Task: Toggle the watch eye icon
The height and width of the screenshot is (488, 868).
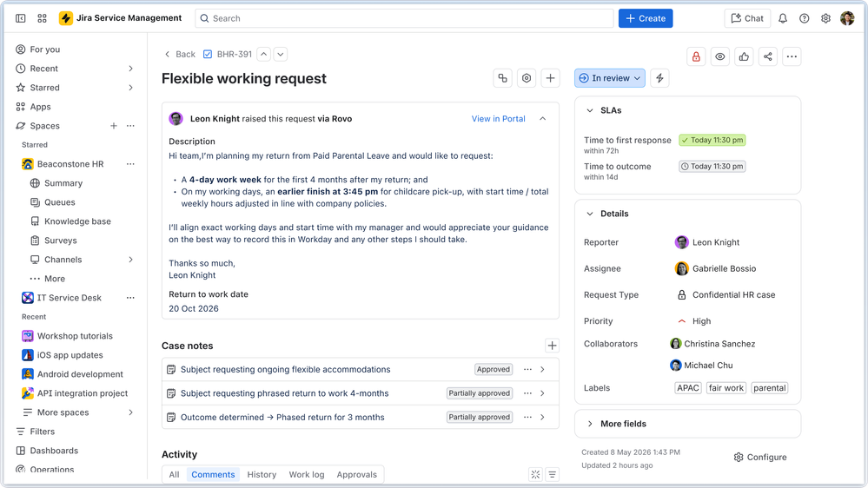Action: pos(719,56)
